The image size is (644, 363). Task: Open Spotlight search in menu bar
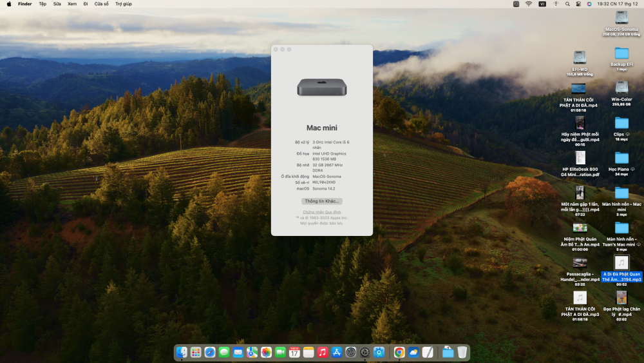tap(567, 4)
